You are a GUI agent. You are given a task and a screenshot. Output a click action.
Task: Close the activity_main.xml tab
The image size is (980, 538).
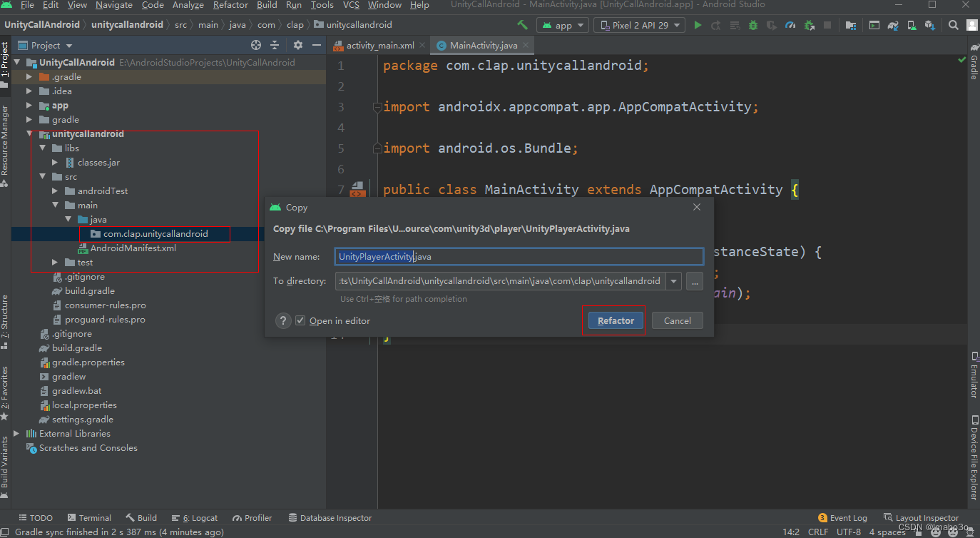click(422, 45)
